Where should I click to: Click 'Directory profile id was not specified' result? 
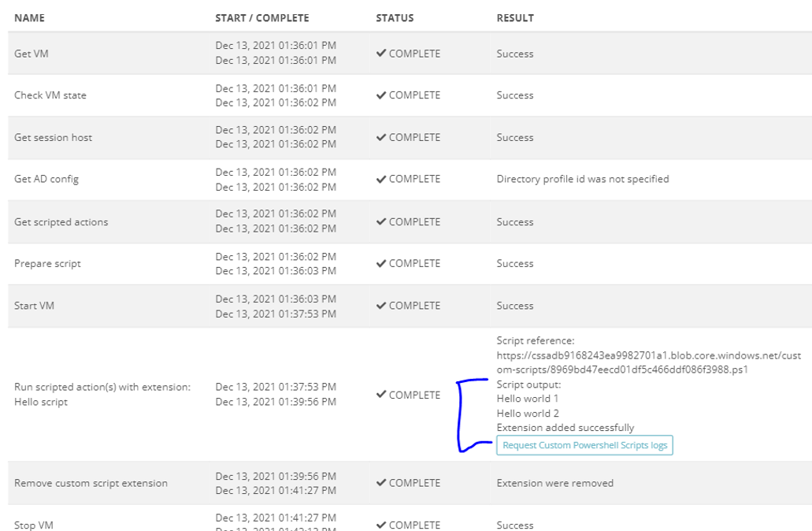click(x=582, y=179)
